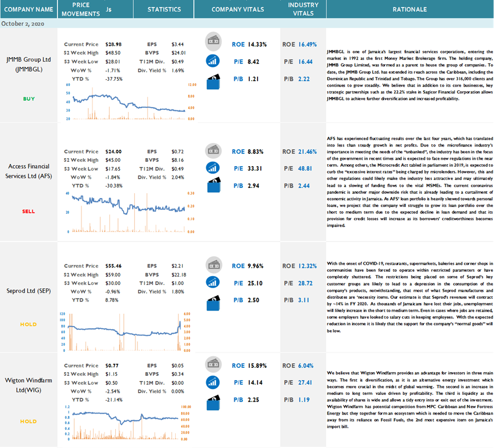Select Wigton Windfarm Ltd(WIG) company name
This screenshot has width=494, height=448.
[x=29, y=385]
